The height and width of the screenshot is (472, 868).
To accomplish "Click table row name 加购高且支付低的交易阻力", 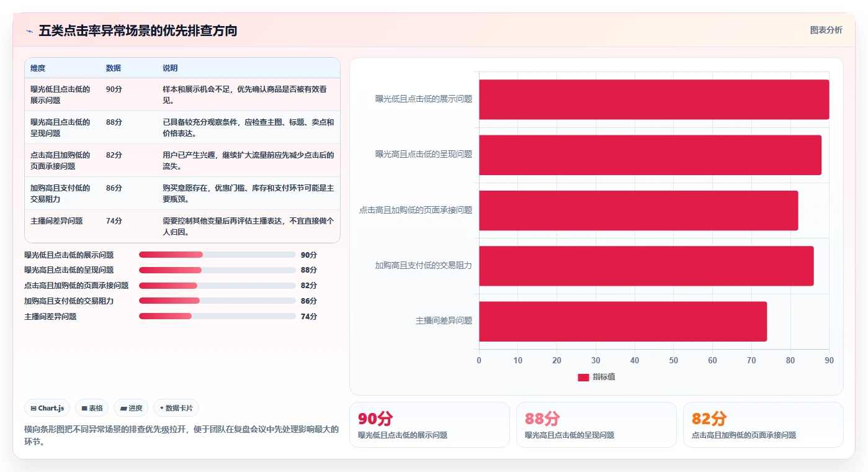I will tap(60, 194).
